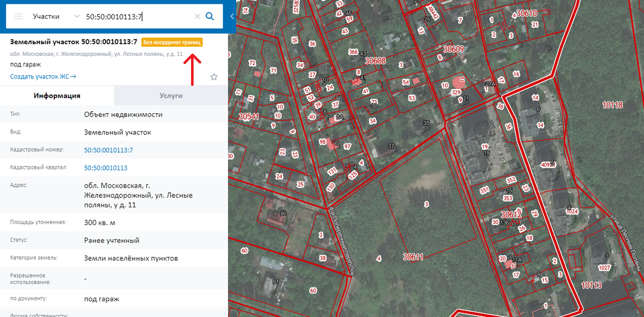Screen dimensions: 644x317
Task: Switch to the Услуги tab
Action: point(171,96)
